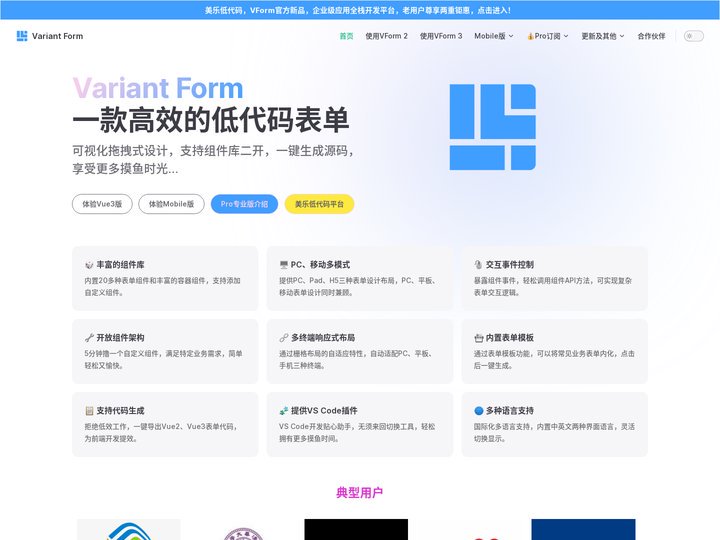Click the 多种语言支持 feature title

(x=510, y=411)
